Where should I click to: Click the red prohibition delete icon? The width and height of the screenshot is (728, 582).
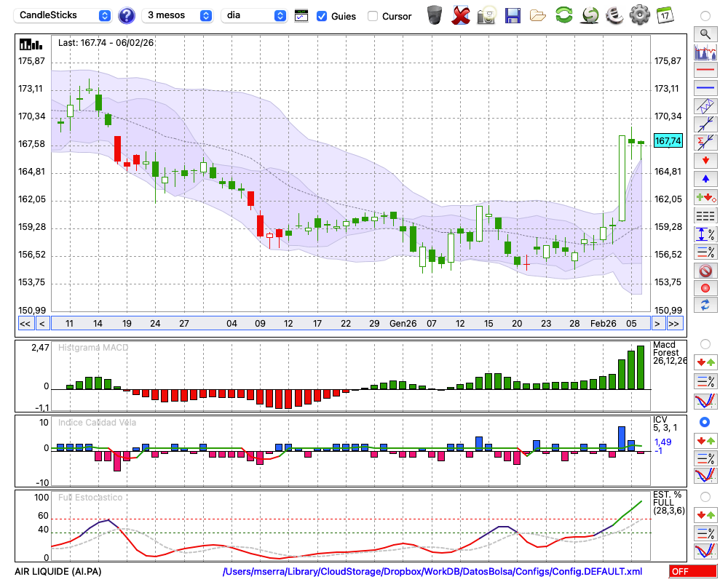pos(705,271)
